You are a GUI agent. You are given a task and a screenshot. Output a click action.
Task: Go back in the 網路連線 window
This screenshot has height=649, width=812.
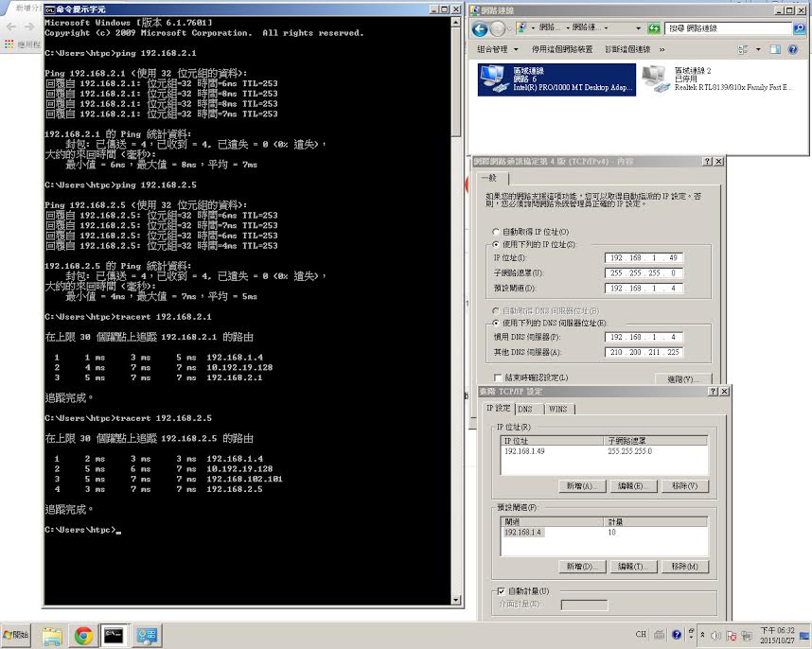[480, 28]
